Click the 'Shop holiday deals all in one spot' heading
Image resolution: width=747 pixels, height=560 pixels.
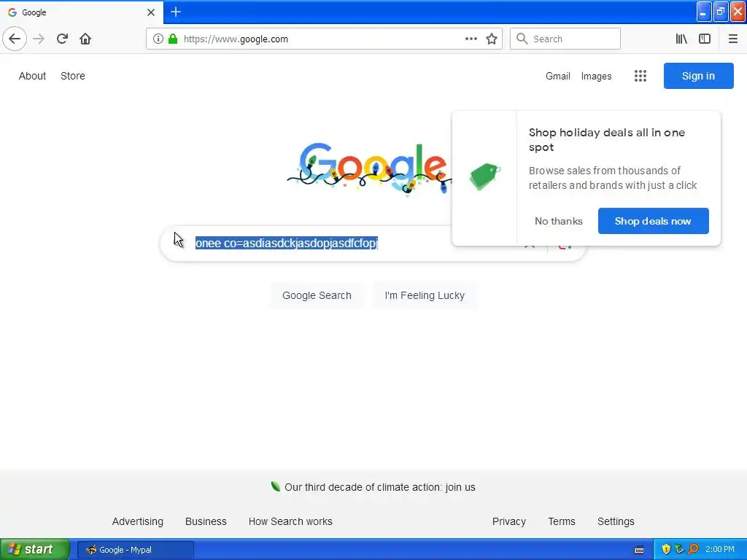[607, 139]
